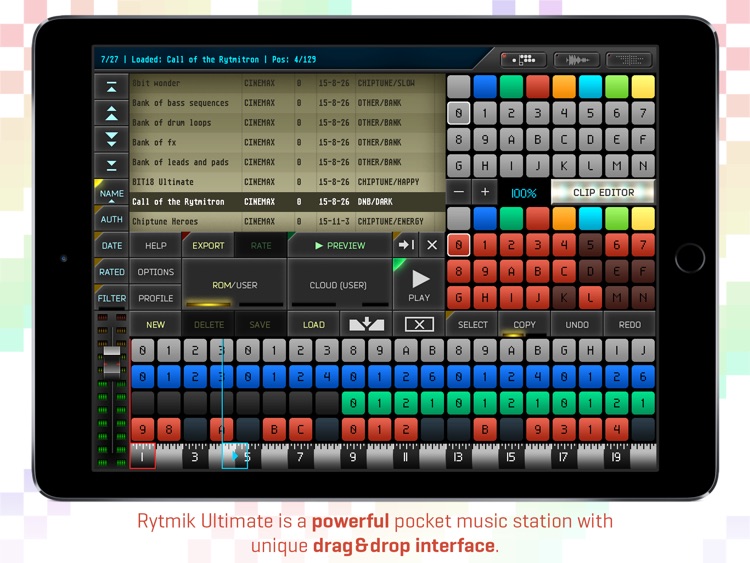Click the master volume fader handle
Image resolution: width=750 pixels, height=563 pixels.
click(111, 361)
